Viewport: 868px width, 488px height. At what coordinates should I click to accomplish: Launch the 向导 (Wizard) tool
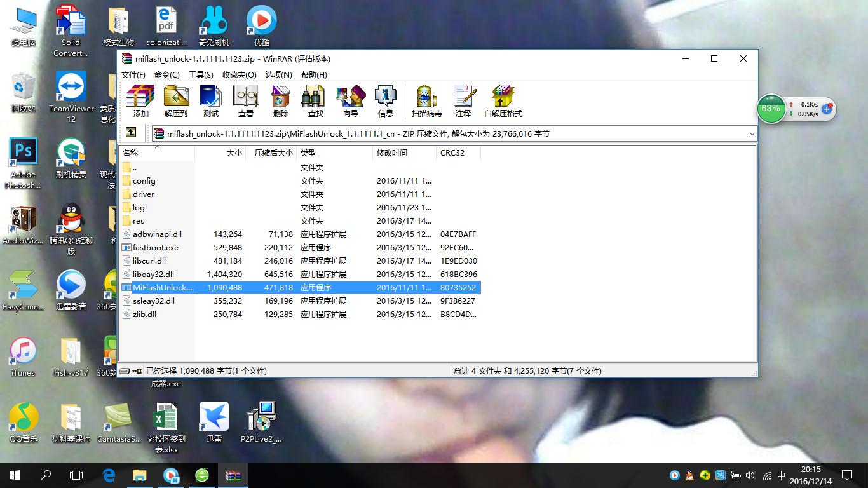(x=350, y=101)
